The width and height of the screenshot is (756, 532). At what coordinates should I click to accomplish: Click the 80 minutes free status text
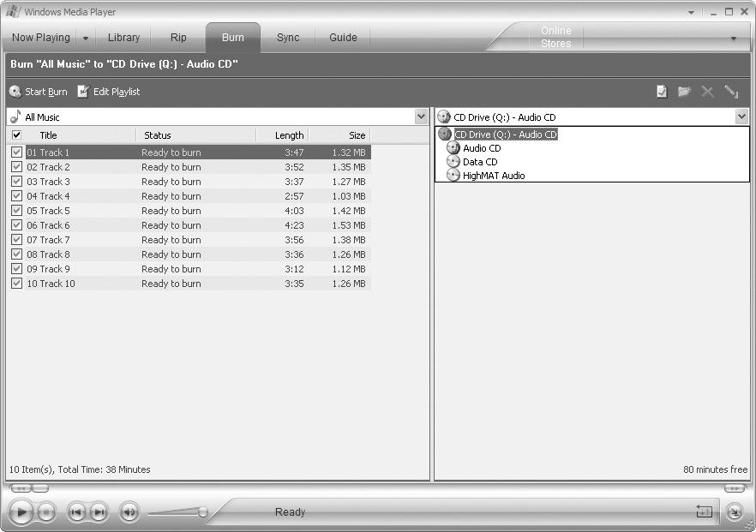716,469
